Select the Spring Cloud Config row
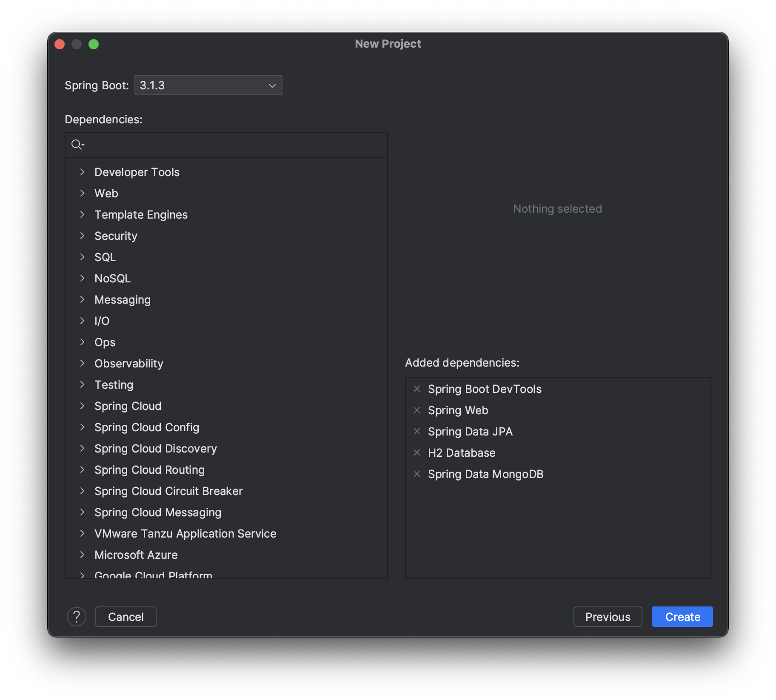This screenshot has height=700, width=776. click(x=226, y=427)
